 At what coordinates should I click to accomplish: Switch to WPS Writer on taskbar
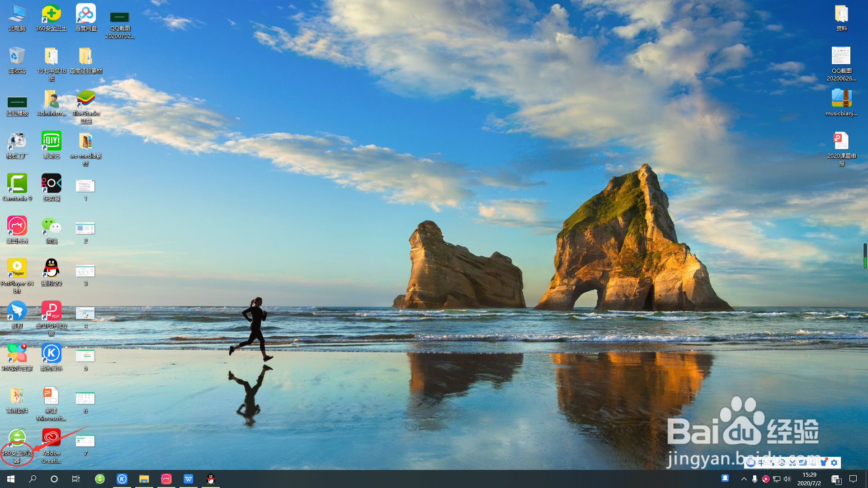[189, 479]
